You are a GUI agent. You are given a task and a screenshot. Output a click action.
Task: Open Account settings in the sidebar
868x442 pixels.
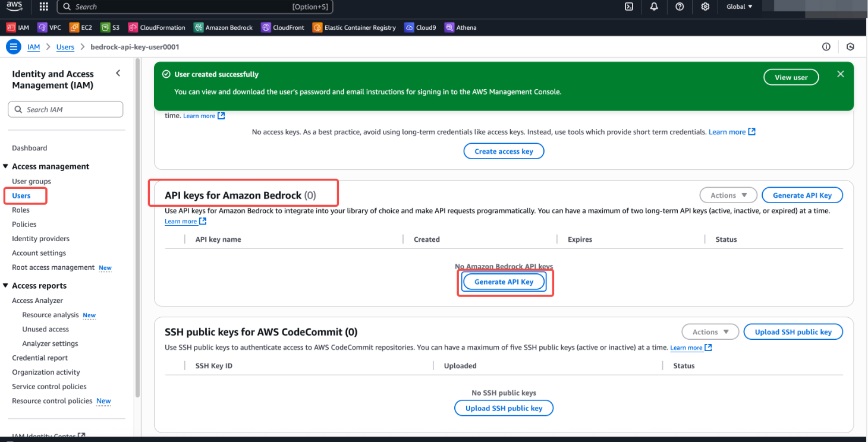(x=39, y=253)
